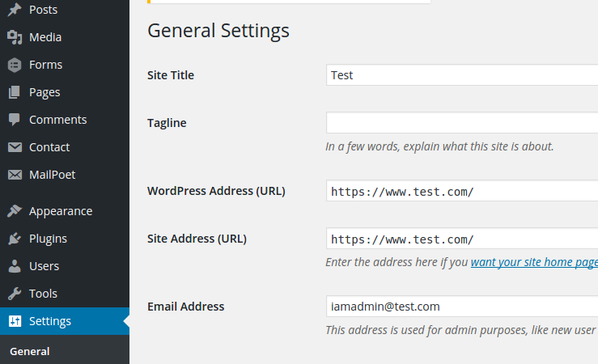The width and height of the screenshot is (598, 364).
Task: Click the Users person icon
Action: coord(15,266)
